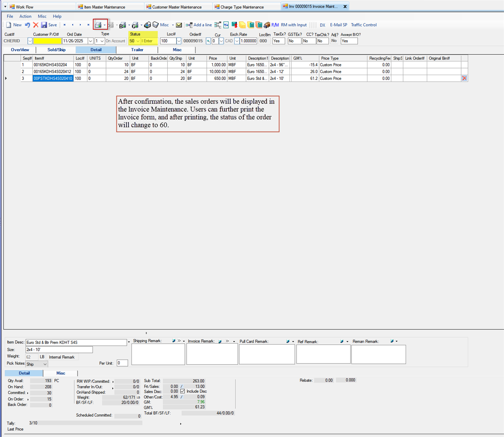Screen dimensions: 504x437
Task: Toggle the Include Disc checkbox
Action: click(183, 391)
